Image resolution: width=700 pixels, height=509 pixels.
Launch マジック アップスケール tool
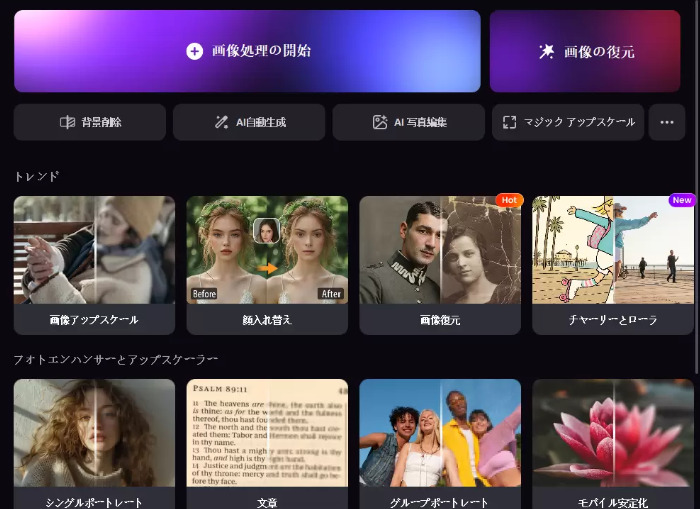click(x=568, y=122)
